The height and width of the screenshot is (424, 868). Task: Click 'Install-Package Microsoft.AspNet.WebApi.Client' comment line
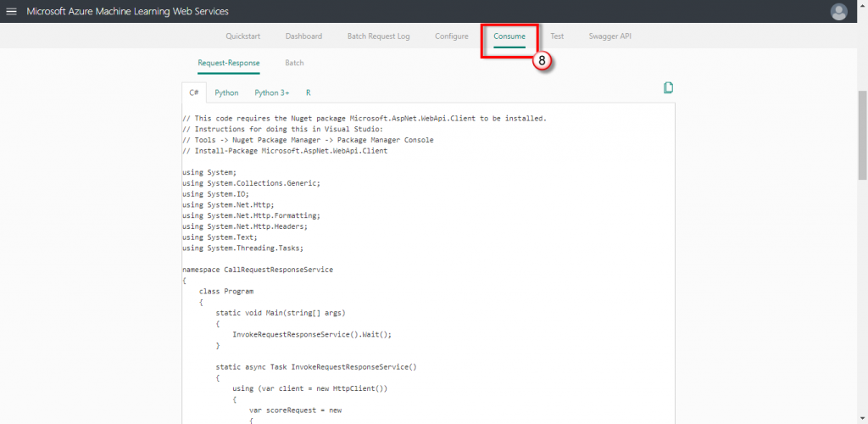[x=285, y=151]
